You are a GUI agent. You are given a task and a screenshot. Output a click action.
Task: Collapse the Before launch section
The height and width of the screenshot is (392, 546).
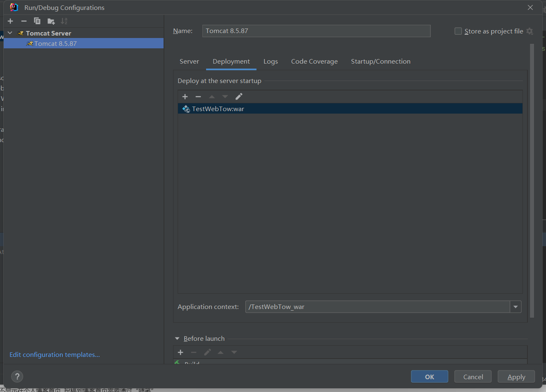177,339
